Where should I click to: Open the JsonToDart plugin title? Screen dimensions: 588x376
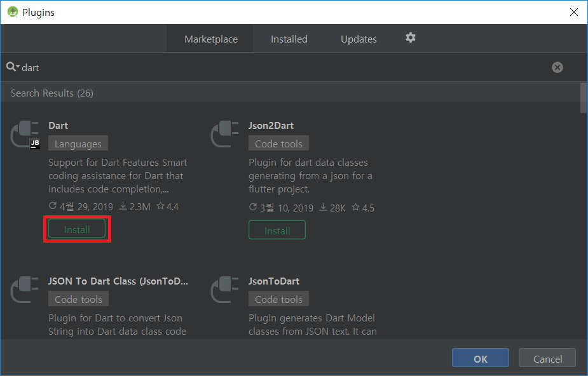tap(274, 281)
